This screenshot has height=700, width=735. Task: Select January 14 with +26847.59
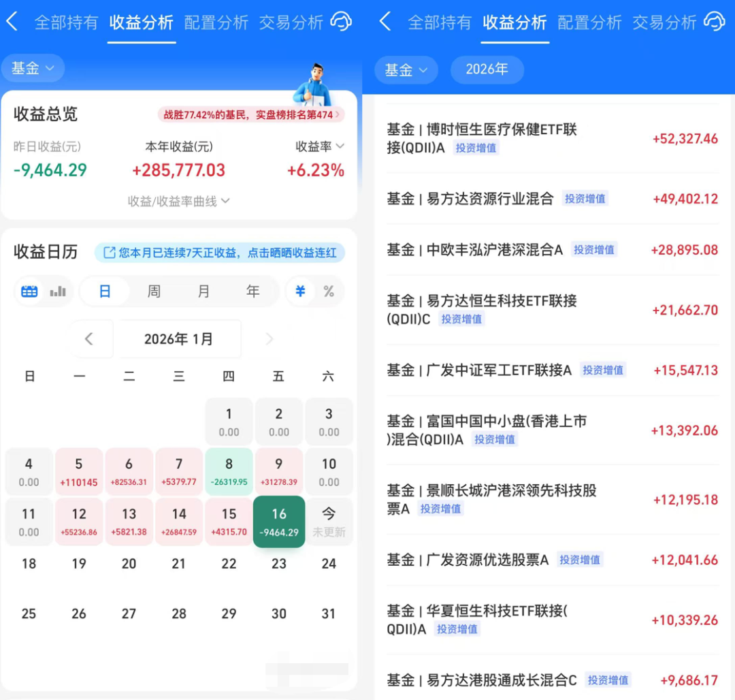179,522
